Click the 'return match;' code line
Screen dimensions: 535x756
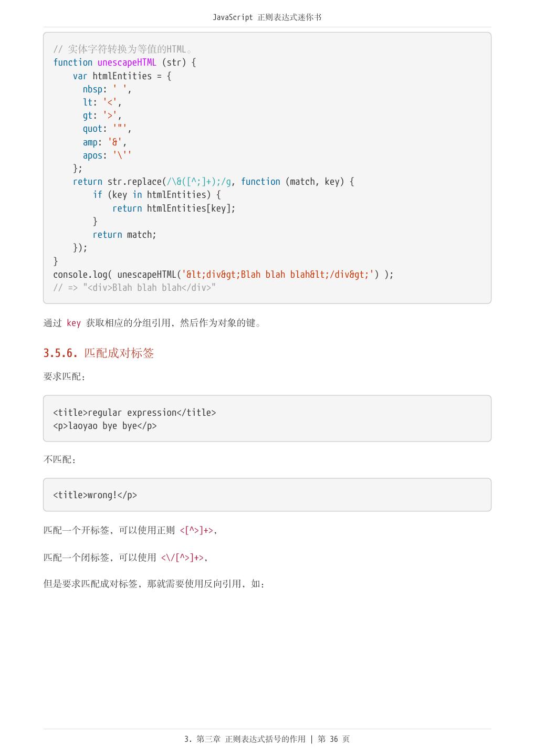click(x=124, y=235)
